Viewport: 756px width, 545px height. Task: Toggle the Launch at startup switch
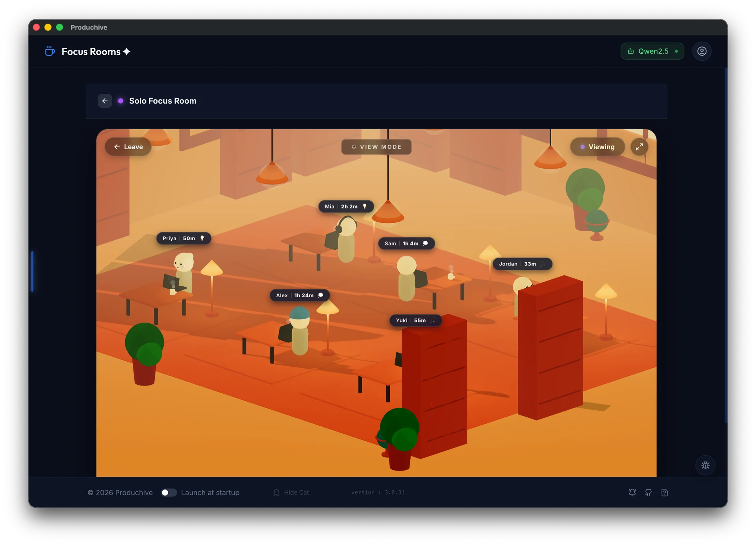[169, 493]
